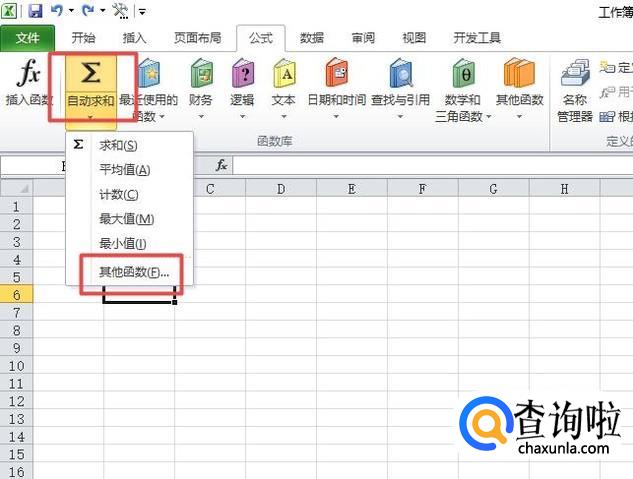Open the Undo history dropdown arrow

72,12
